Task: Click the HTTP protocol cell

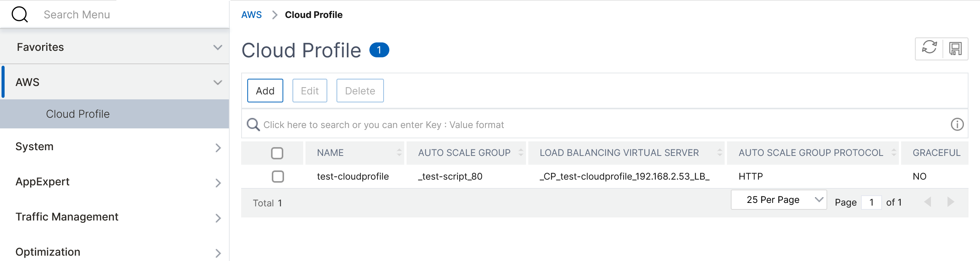Action: click(x=751, y=177)
